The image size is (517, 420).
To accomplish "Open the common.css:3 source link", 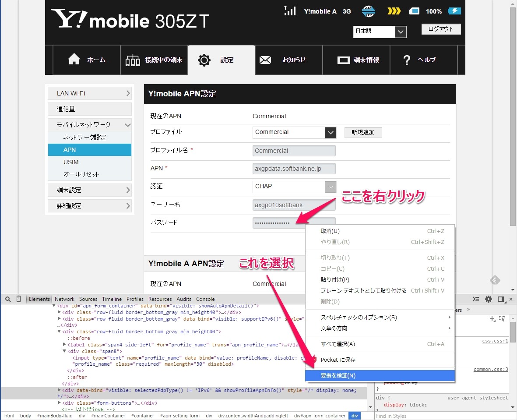I will click(x=491, y=369).
